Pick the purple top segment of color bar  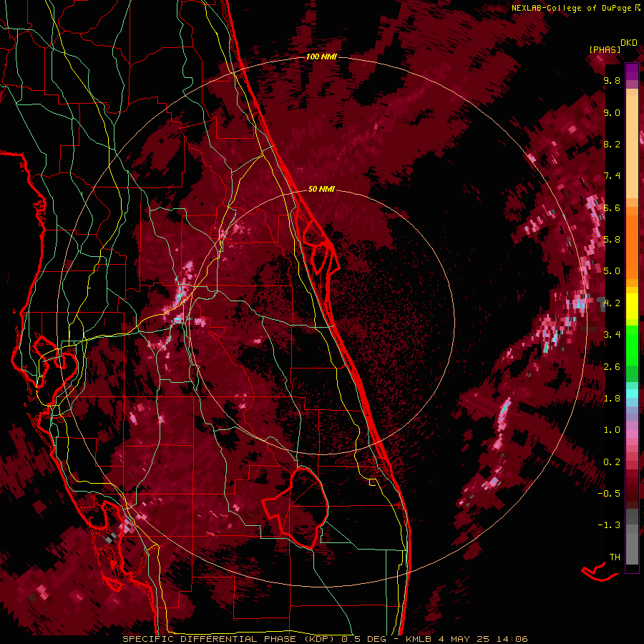pyautogui.click(x=632, y=72)
